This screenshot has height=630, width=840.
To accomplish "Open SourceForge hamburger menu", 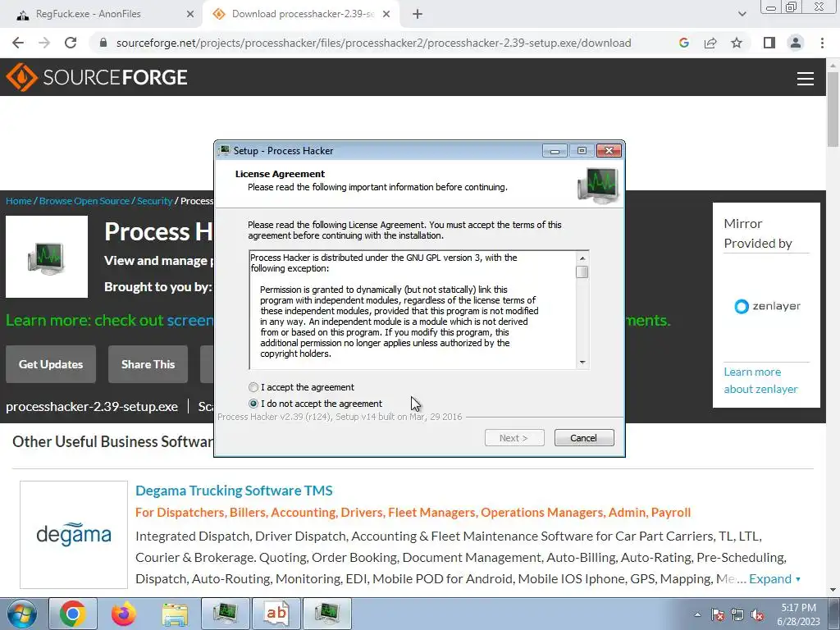I will tap(806, 79).
